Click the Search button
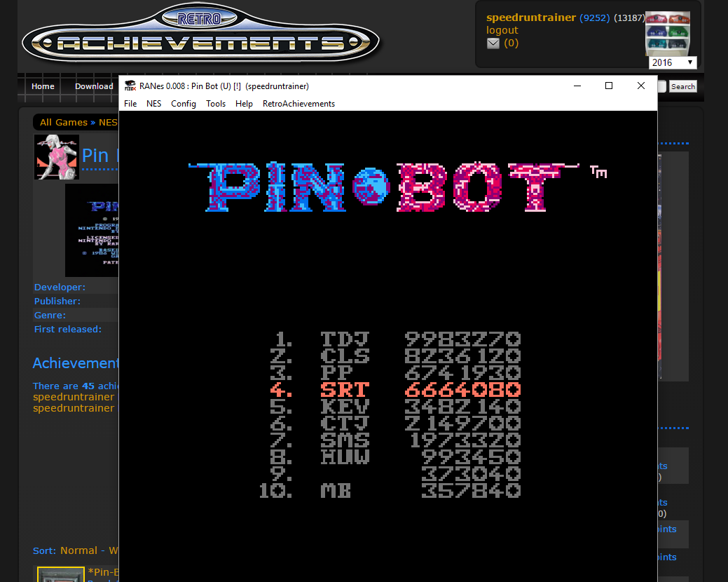The image size is (728, 582). 682,87
